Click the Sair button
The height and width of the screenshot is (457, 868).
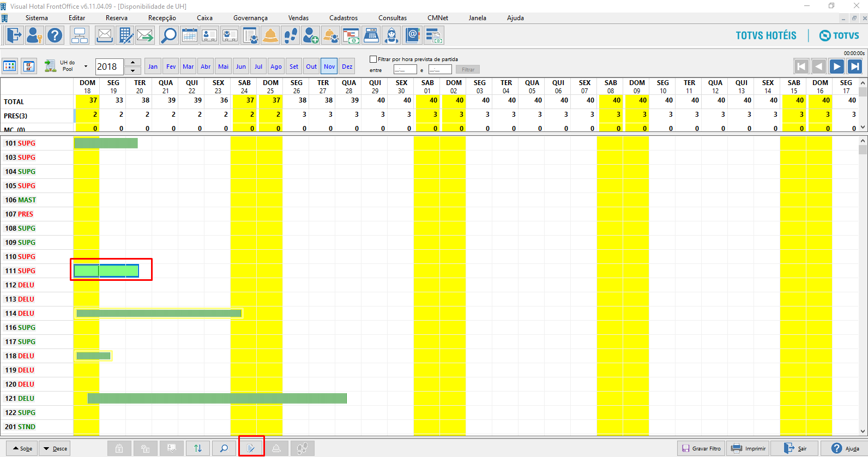795,448
